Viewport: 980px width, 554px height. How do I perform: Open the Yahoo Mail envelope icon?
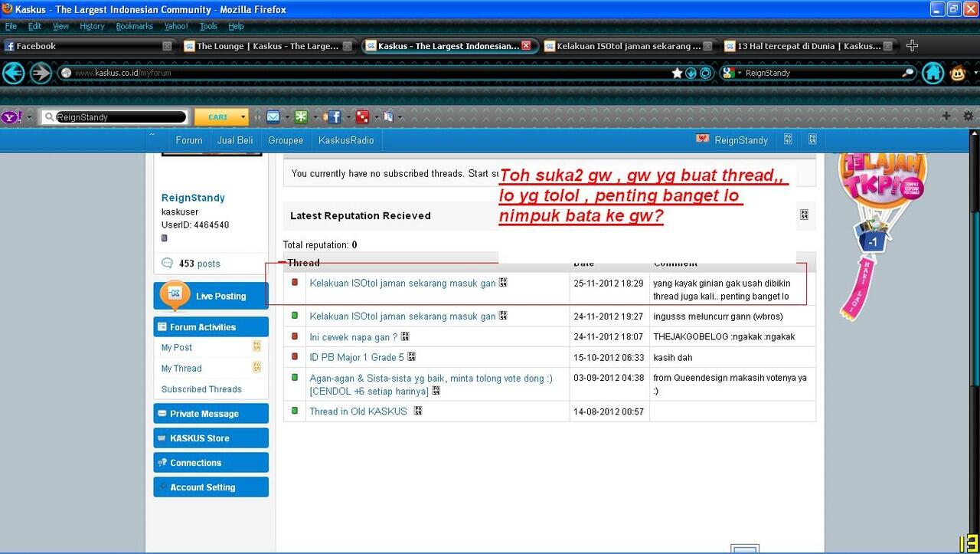tap(273, 116)
